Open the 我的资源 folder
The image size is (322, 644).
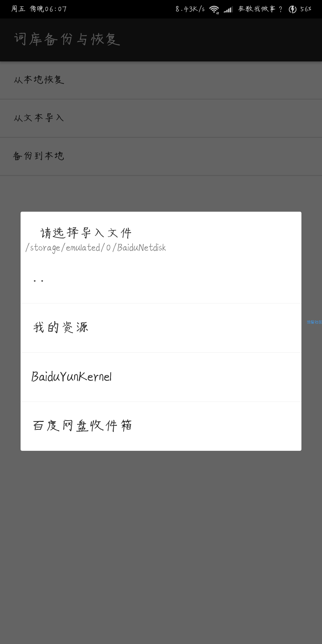click(x=161, y=328)
